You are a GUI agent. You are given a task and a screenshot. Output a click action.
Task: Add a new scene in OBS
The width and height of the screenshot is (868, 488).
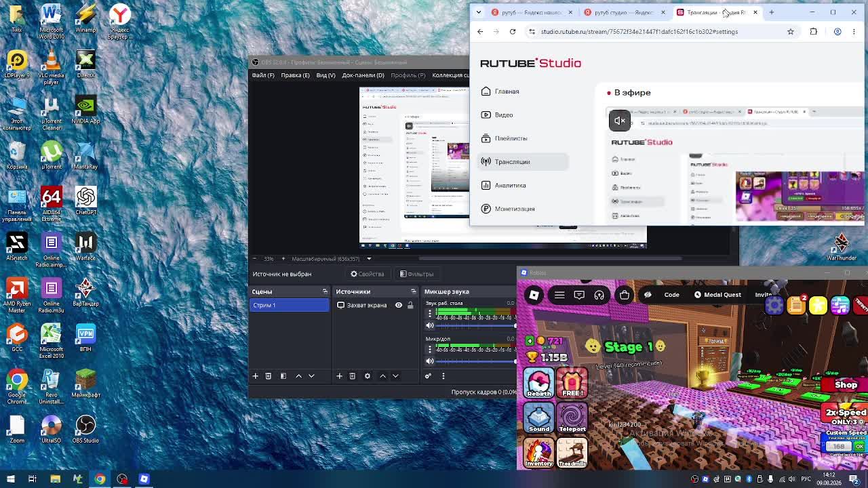pyautogui.click(x=256, y=375)
